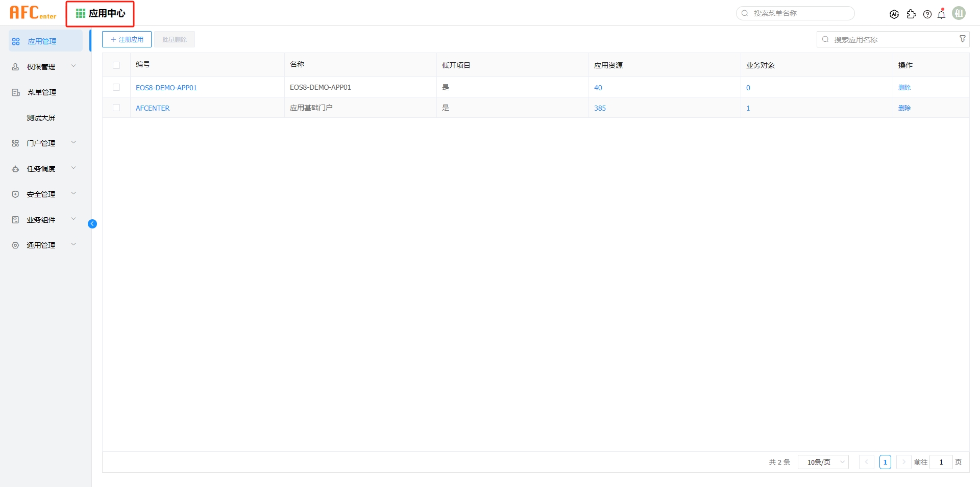Click the AFCenter logo
The image size is (980, 487).
point(33,13)
